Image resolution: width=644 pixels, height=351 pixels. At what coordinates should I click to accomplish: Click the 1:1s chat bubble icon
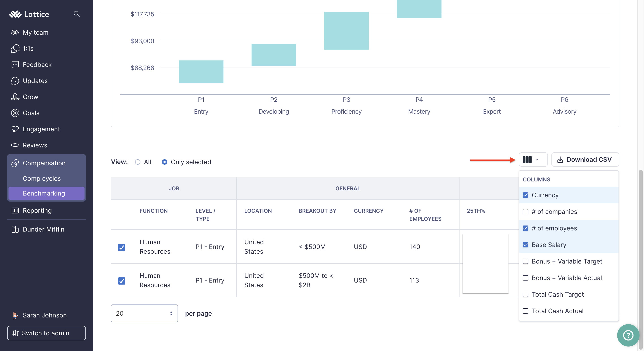click(15, 49)
